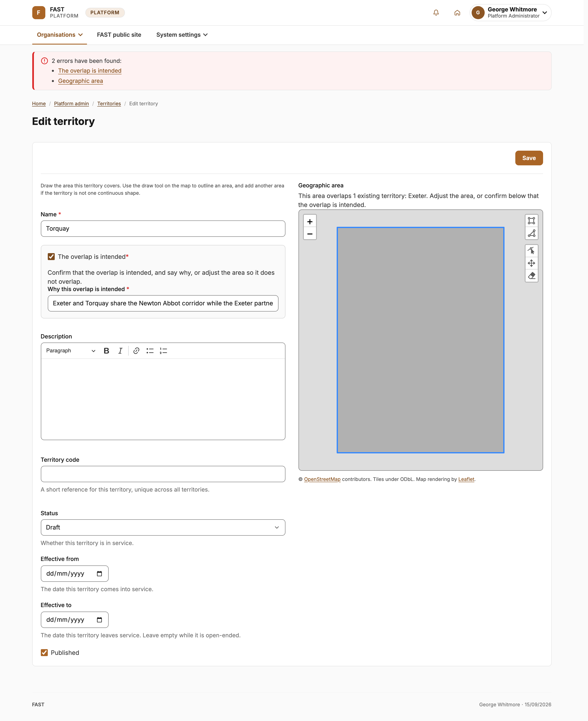Toggle bold in Description editor
Viewport: 588px width, 721px height.
click(x=106, y=351)
